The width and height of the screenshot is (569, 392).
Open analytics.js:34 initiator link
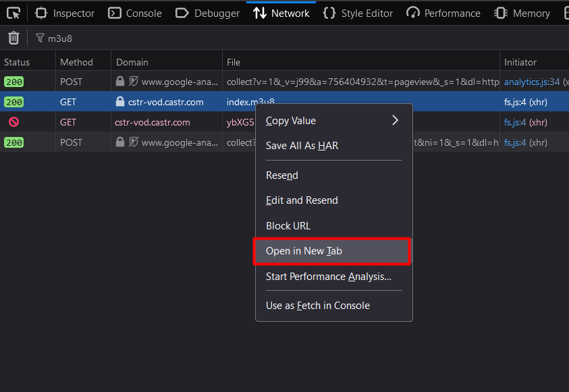pos(532,82)
